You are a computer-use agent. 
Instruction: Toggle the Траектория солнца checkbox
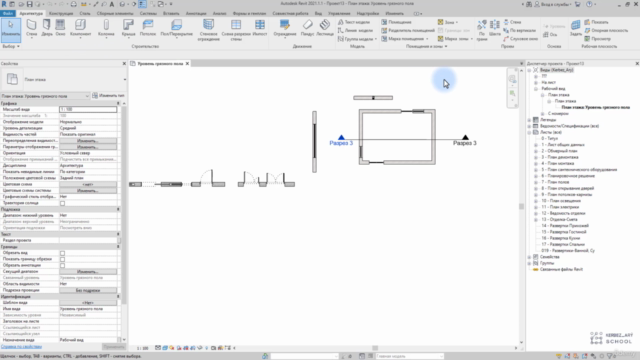click(62, 203)
